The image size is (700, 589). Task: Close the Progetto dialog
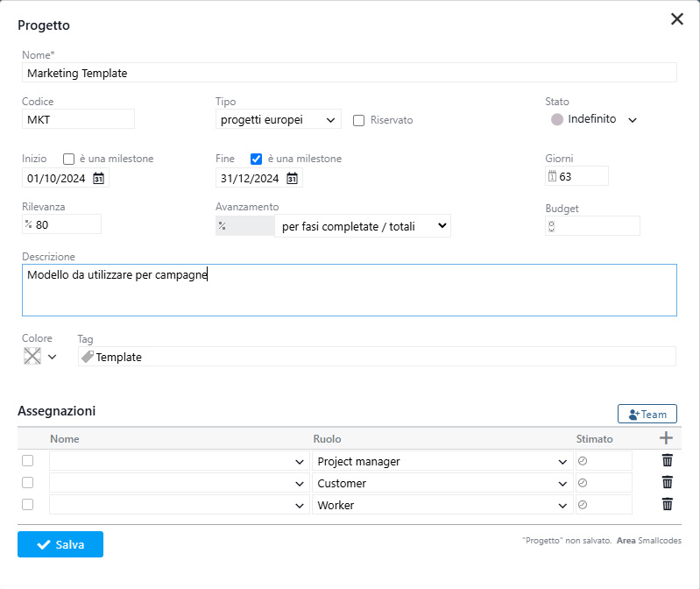coord(676,19)
